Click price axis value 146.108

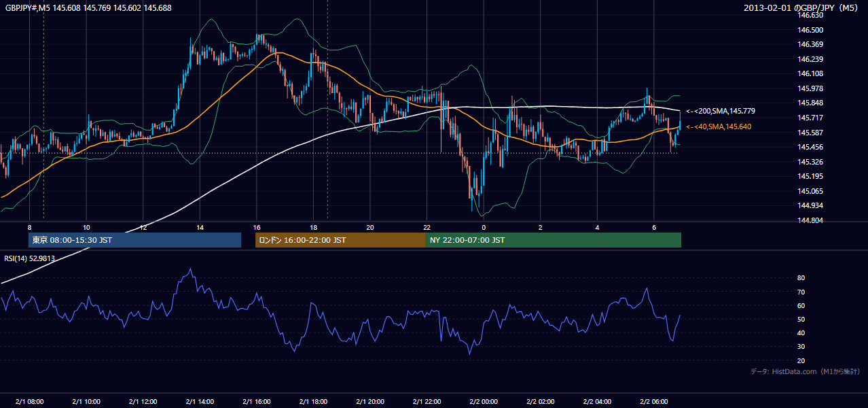[x=810, y=73]
